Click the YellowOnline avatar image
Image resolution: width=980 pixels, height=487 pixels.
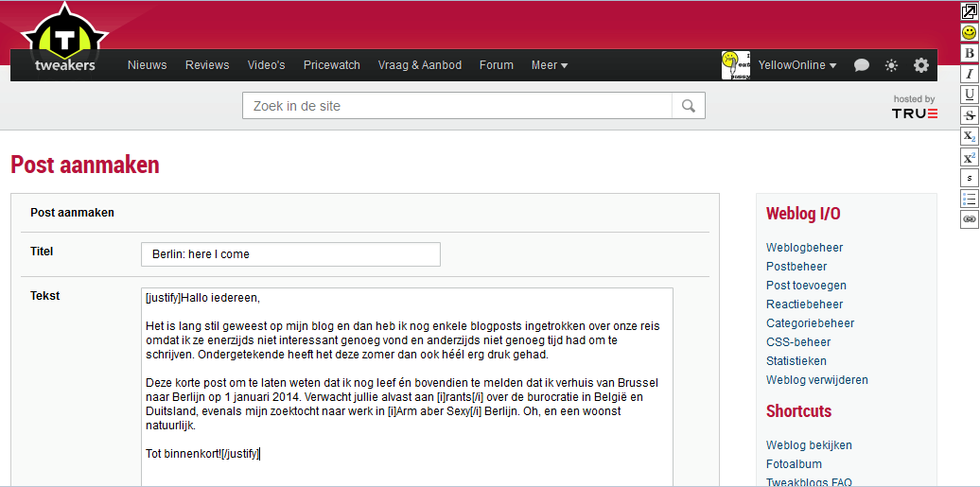click(x=736, y=65)
